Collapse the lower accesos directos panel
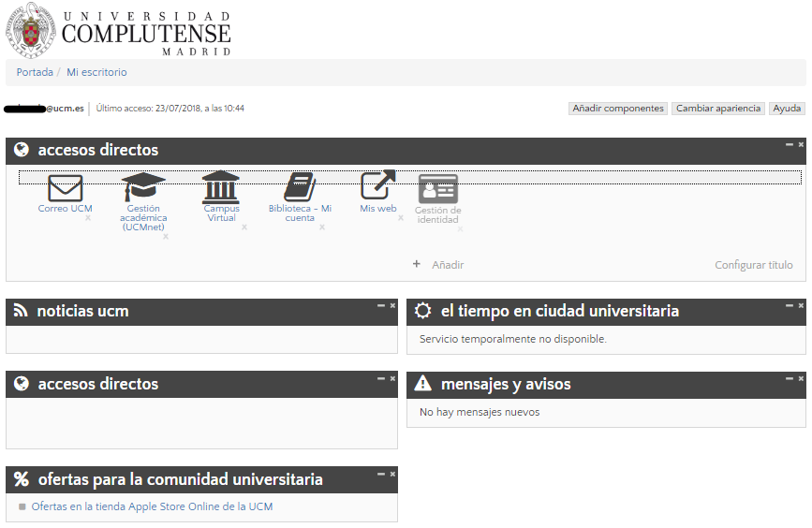The height and width of the screenshot is (528, 812). [381, 378]
